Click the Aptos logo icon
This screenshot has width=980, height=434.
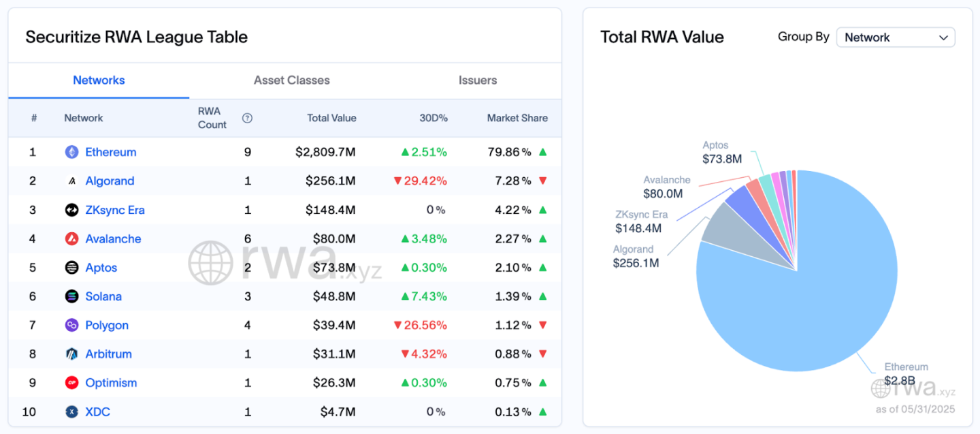coord(71,268)
